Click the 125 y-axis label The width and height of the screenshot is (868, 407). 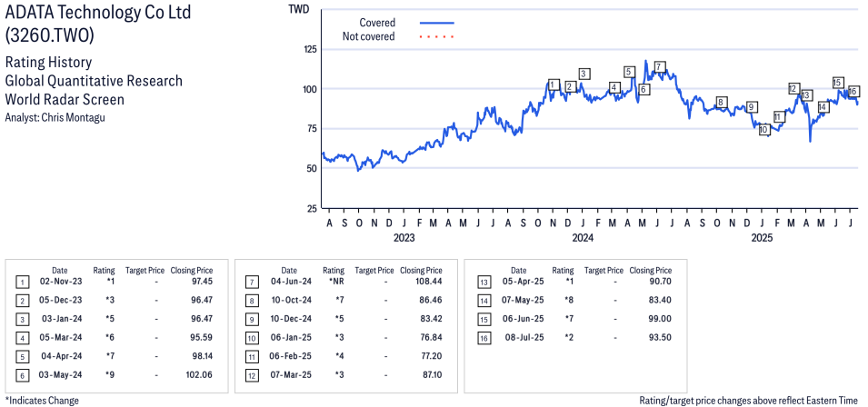(x=309, y=49)
